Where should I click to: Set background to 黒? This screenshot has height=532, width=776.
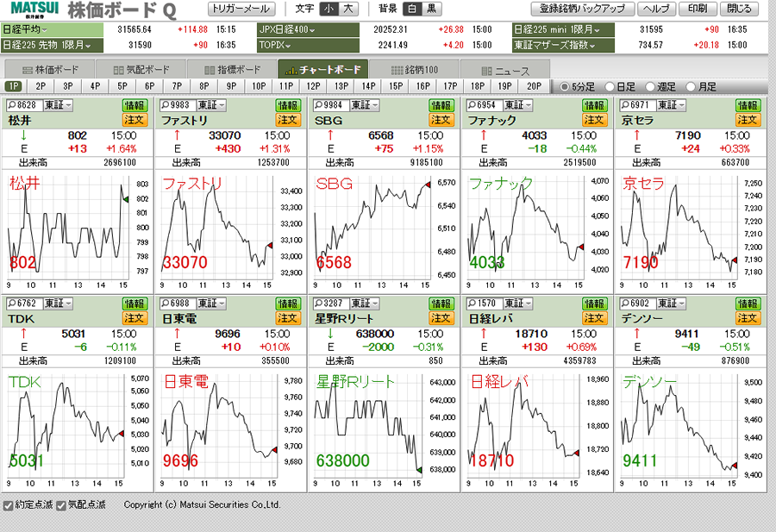[432, 9]
